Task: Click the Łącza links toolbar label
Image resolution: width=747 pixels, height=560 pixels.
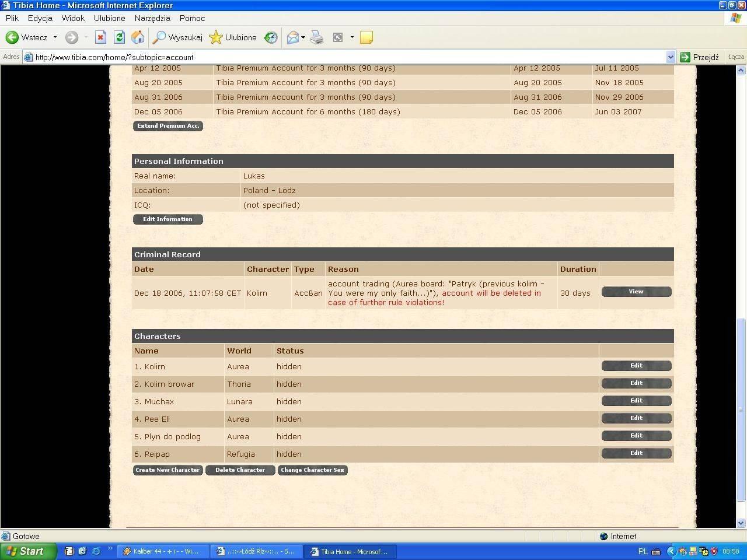Action: 736,57
